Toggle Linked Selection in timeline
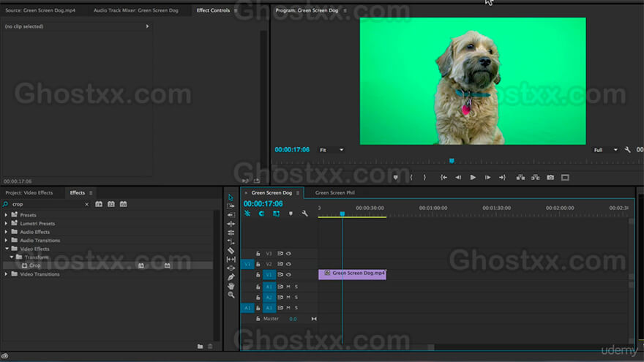Screen dimensions: 644x362 (276, 214)
